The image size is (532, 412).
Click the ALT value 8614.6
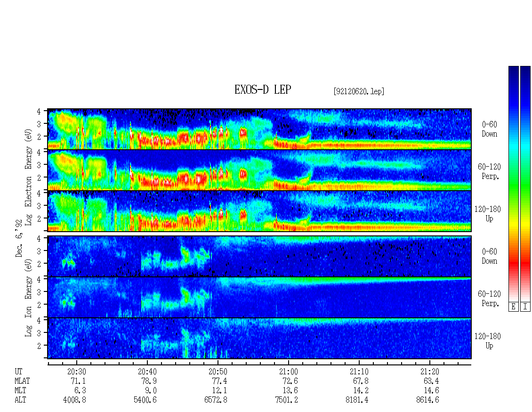427,400
